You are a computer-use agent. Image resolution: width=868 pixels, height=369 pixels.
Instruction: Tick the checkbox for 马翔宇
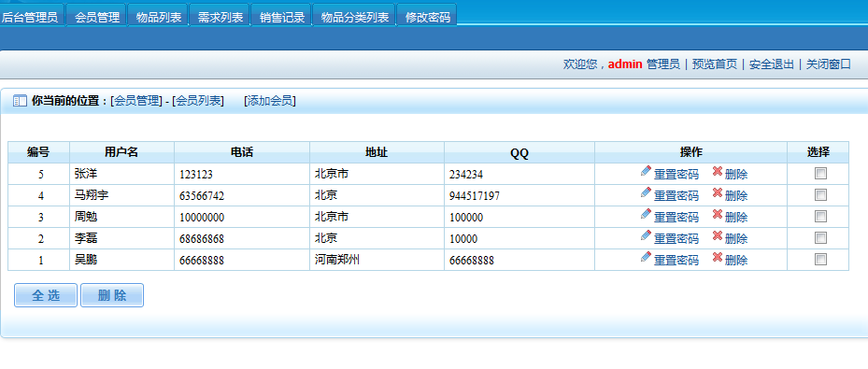[x=820, y=194]
